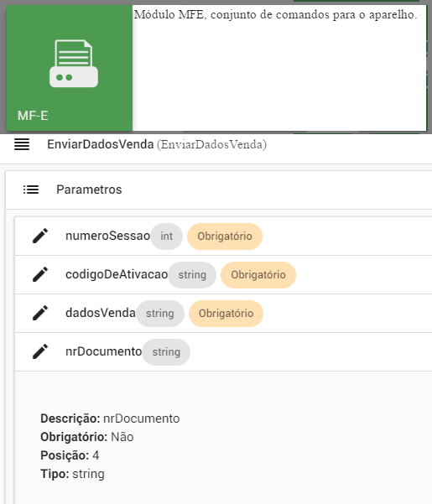Collapse the nrDocumento parameter details

[x=223, y=352]
